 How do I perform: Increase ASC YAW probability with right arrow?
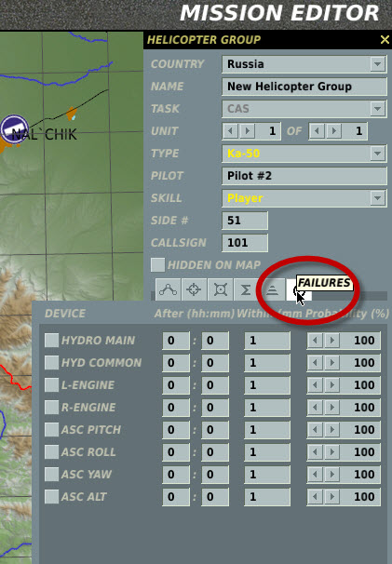tap(331, 474)
